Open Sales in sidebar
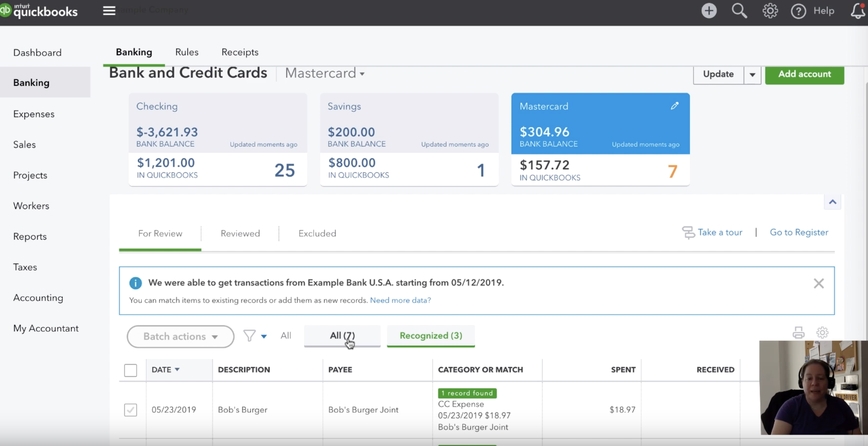868x446 pixels. click(x=24, y=145)
